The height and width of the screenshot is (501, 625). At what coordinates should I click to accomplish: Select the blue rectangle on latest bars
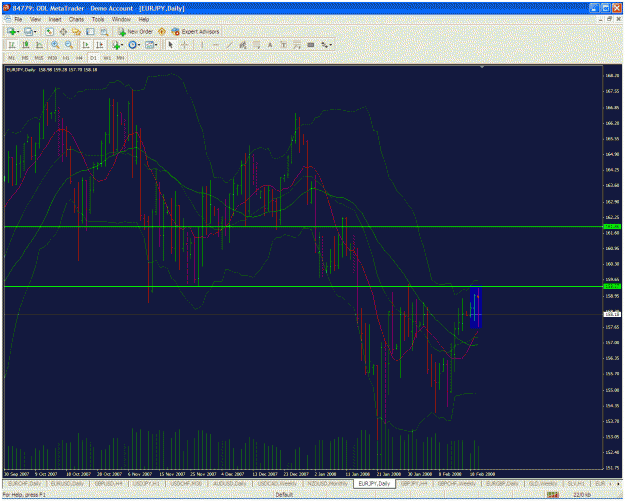(476, 308)
